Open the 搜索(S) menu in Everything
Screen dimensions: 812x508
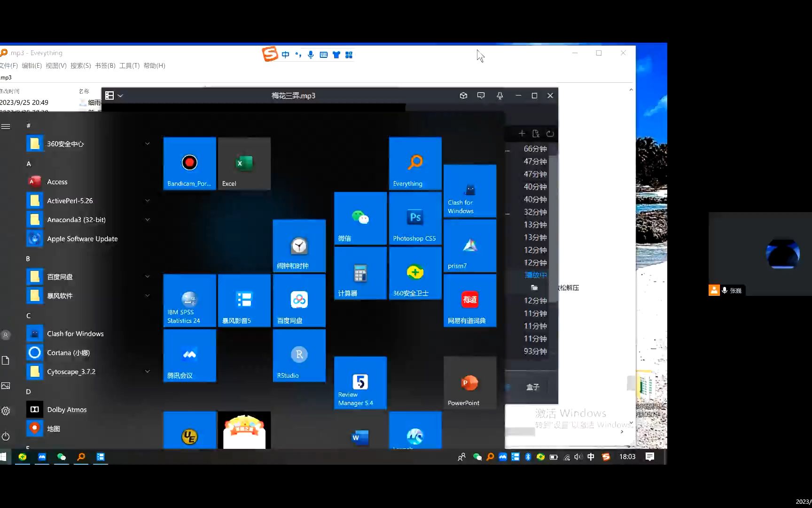(81, 65)
